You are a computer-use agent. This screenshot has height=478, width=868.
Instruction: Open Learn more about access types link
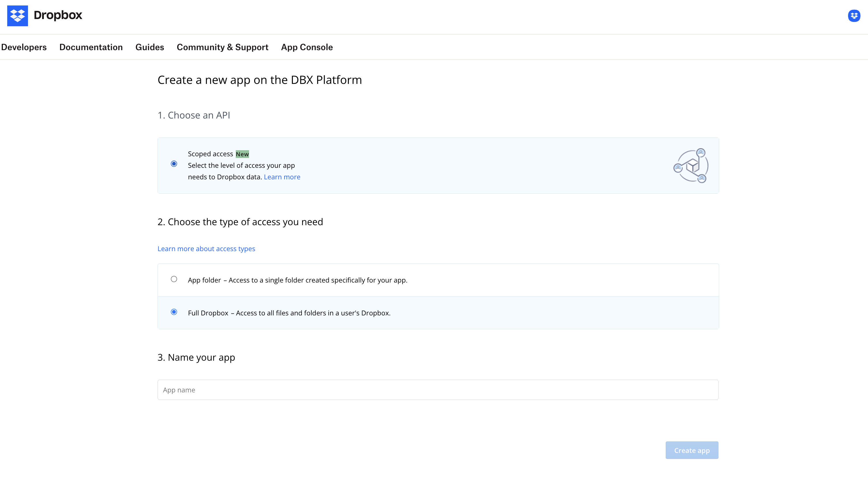point(206,249)
